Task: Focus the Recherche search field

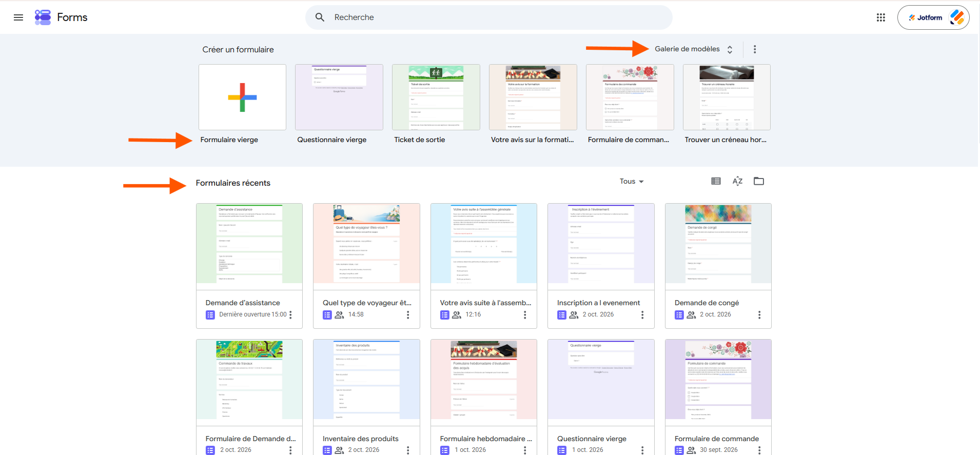Action: point(488,17)
